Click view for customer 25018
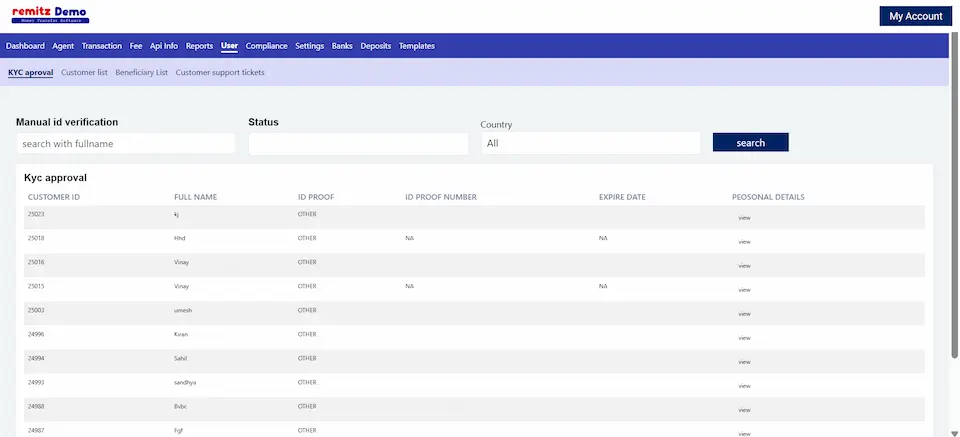Screen dimensions: 960x437 pyautogui.click(x=744, y=242)
